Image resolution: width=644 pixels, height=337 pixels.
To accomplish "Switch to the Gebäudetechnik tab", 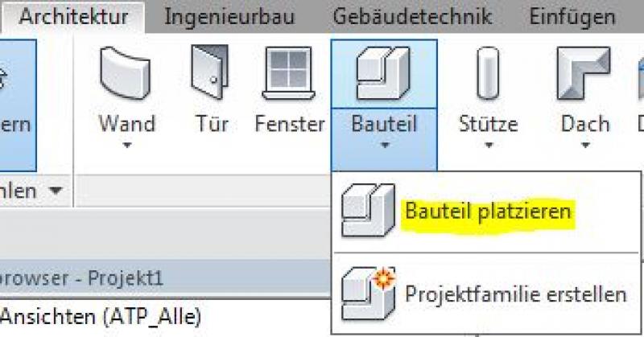I will [411, 17].
